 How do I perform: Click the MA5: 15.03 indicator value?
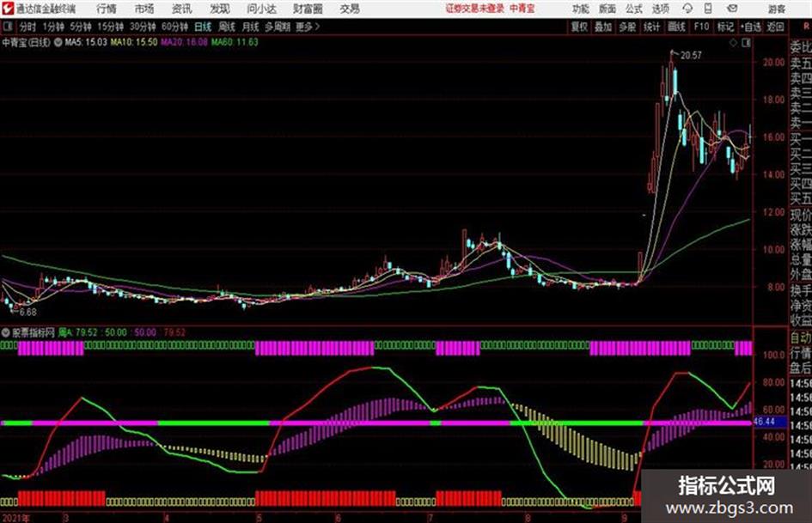[x=86, y=42]
